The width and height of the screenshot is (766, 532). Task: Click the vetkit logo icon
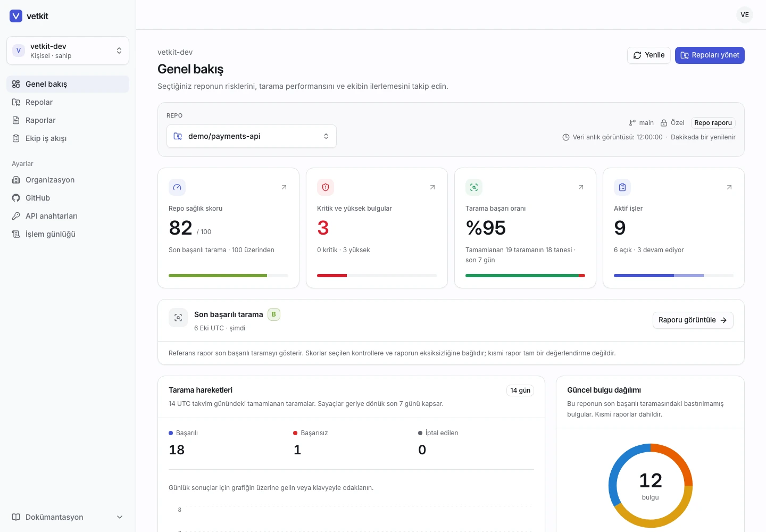tap(16, 16)
